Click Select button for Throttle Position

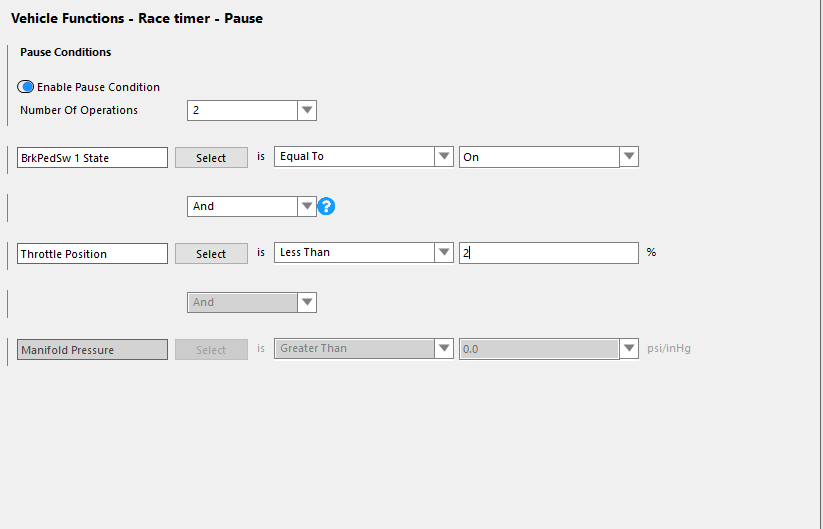211,253
